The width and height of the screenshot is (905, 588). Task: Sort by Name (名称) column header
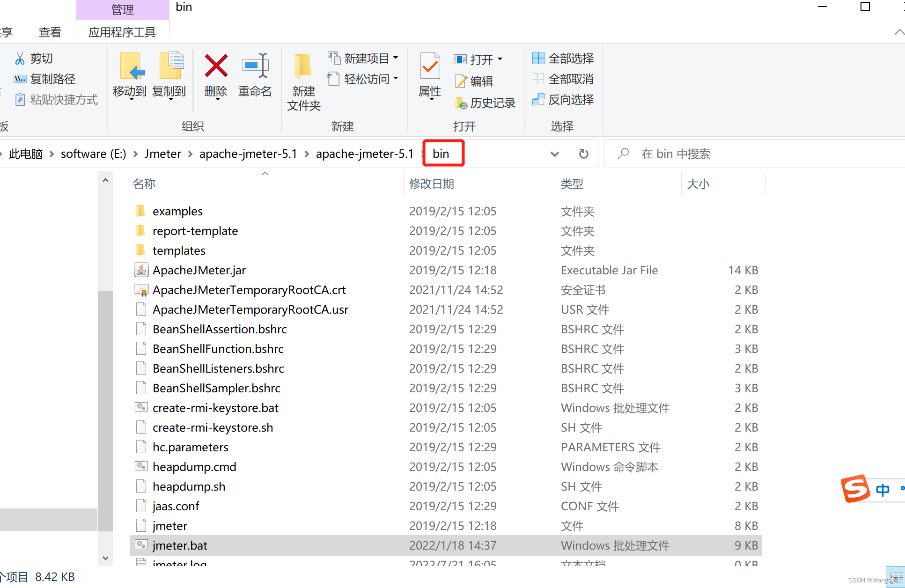144,184
